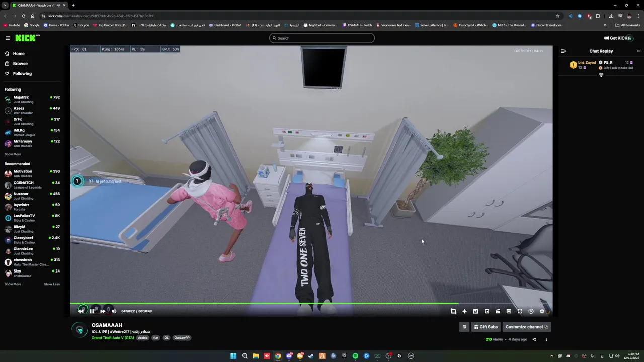644x362 pixels.
Task: Click bnt_Zayed gifter in chat
Action: coord(587,63)
